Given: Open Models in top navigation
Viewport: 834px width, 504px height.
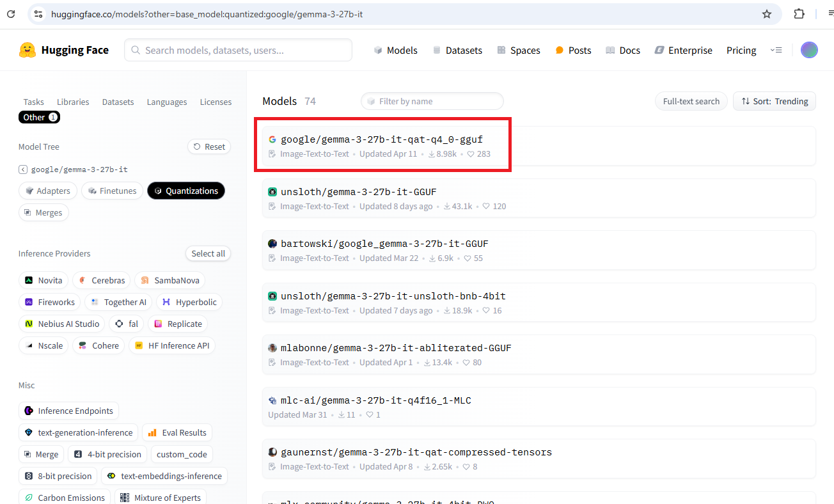Looking at the screenshot, I should [396, 50].
